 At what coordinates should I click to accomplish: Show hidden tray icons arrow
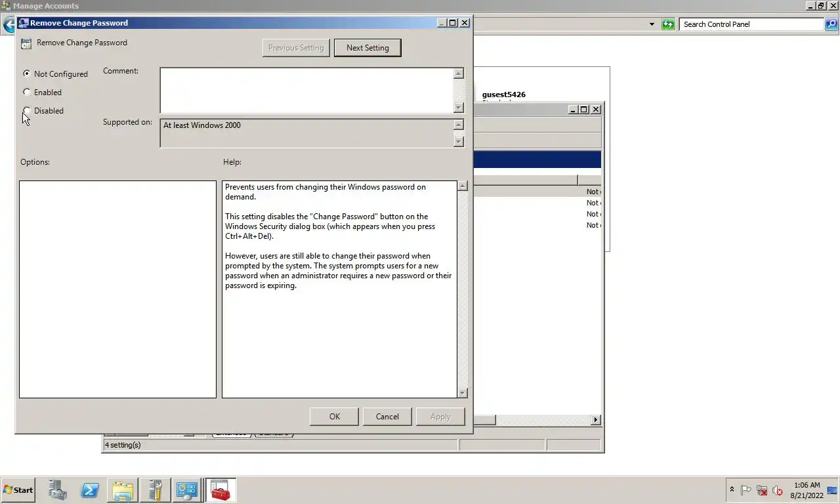732,490
